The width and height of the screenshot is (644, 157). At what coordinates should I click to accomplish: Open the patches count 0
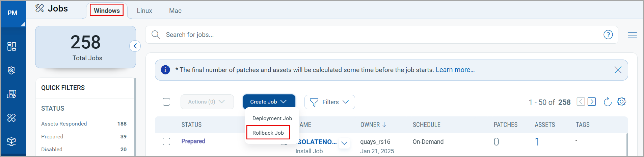click(496, 141)
